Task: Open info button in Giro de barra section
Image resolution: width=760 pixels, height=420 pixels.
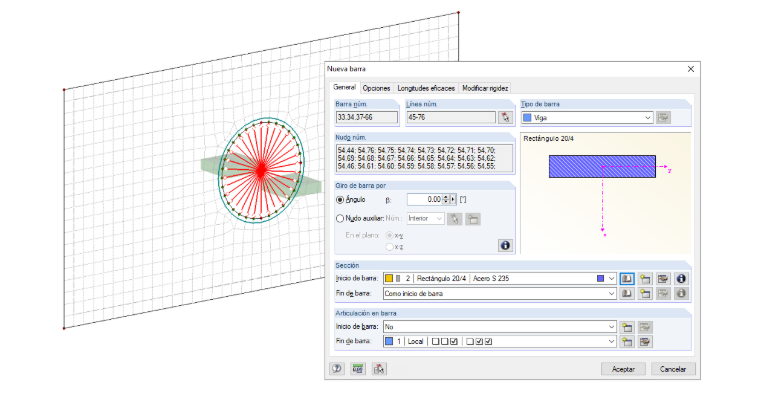Action: coord(505,246)
